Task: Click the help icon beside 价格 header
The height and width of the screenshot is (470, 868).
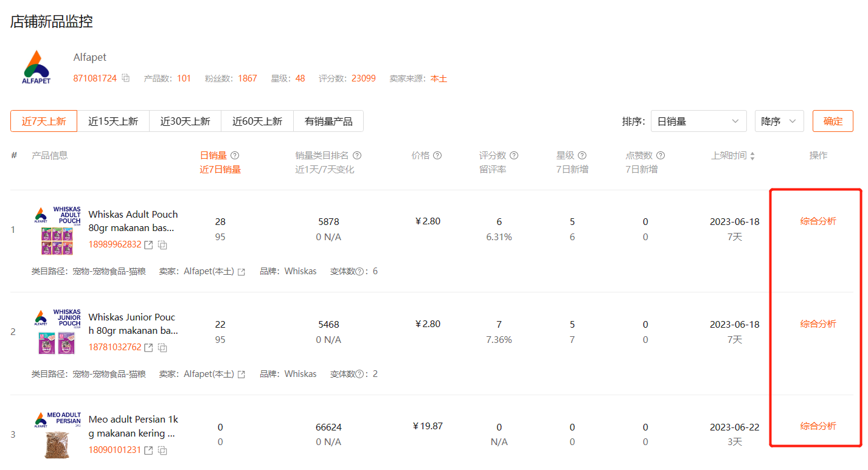Action: (437, 156)
